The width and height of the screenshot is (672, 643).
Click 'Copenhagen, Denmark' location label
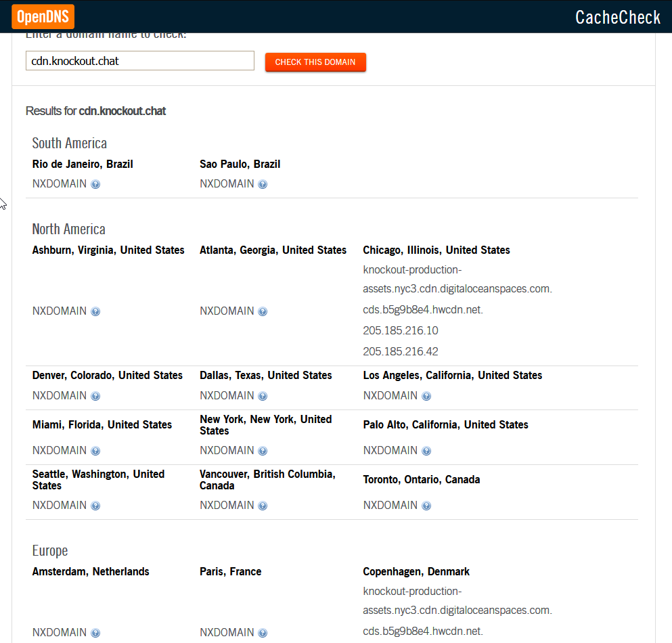pyautogui.click(x=416, y=572)
